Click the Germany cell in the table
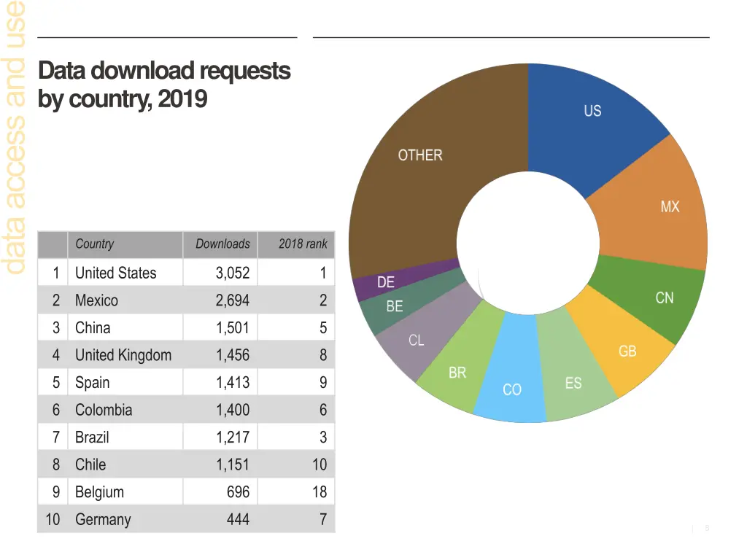The height and width of the screenshot is (560, 747). tap(103, 519)
